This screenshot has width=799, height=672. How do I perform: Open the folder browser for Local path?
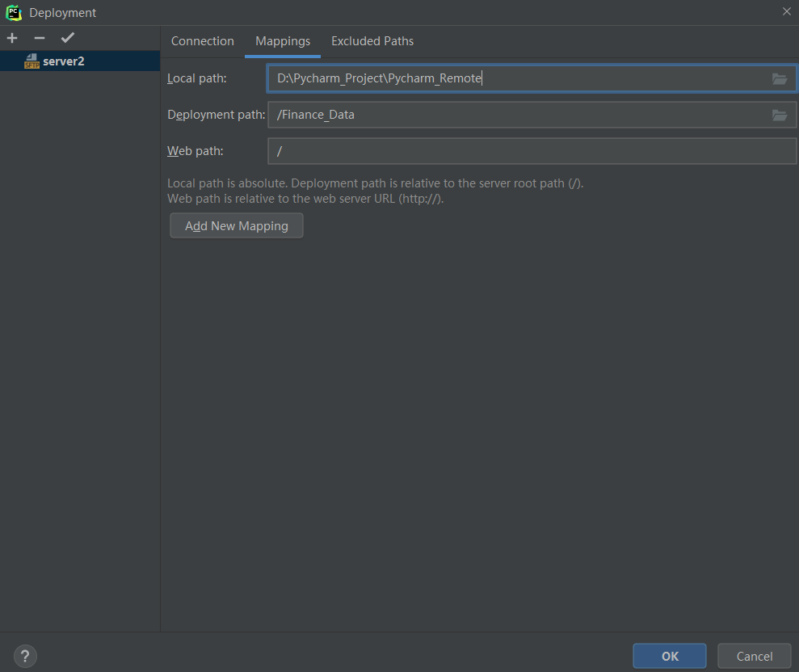[x=779, y=78]
